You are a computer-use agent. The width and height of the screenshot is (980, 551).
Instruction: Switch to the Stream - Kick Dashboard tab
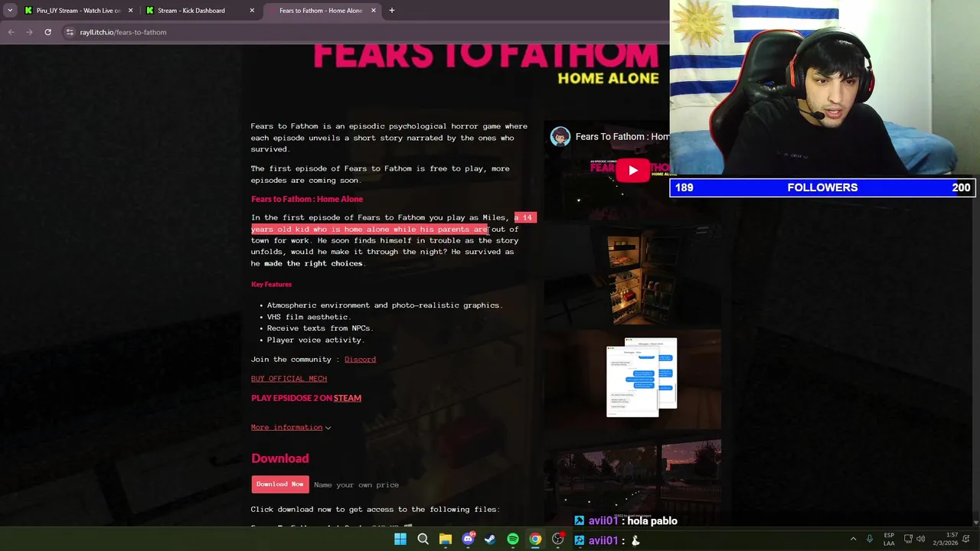coord(199,11)
